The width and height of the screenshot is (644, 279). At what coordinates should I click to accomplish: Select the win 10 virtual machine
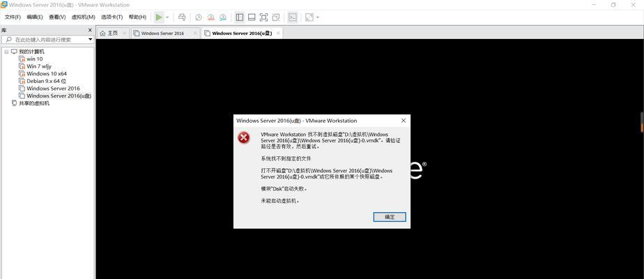click(35, 59)
